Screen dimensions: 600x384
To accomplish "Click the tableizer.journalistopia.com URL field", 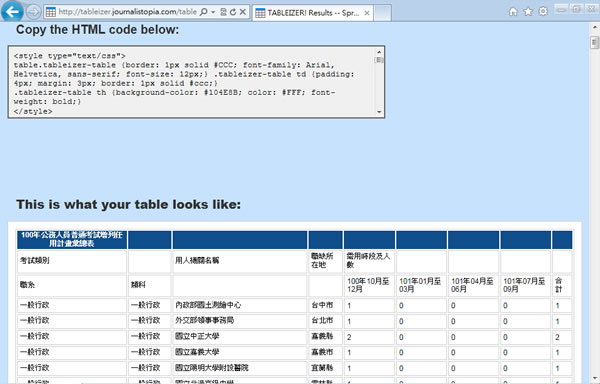I will tap(127, 12).
